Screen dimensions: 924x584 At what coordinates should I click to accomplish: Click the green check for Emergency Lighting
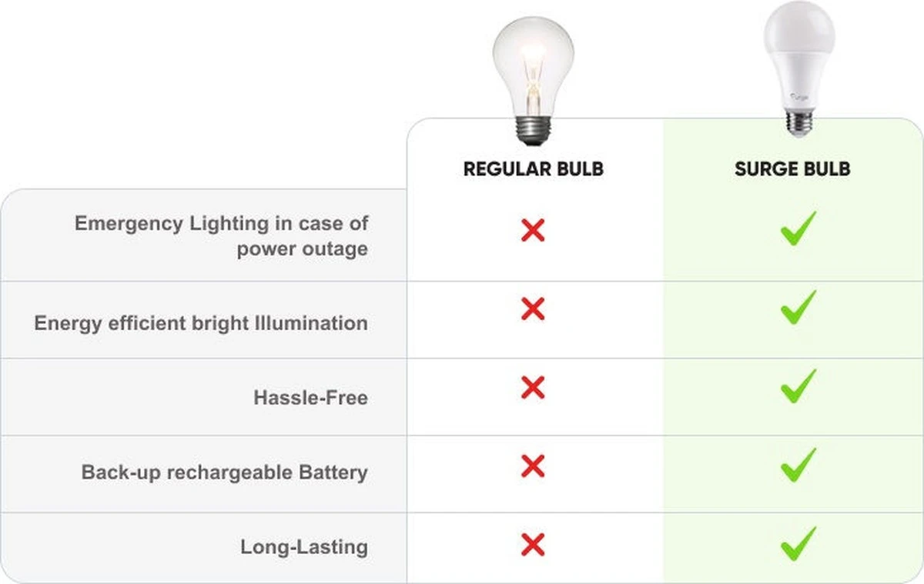point(798,230)
